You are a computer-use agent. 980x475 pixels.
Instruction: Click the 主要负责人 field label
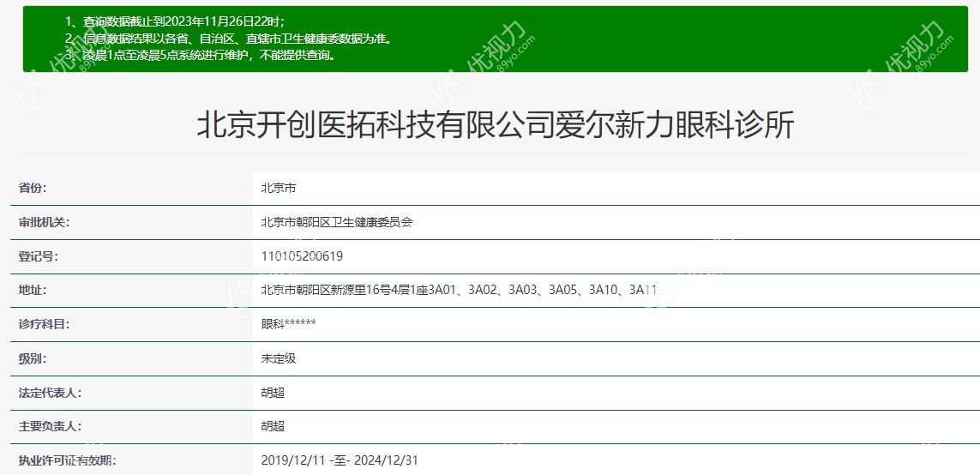tap(50, 427)
